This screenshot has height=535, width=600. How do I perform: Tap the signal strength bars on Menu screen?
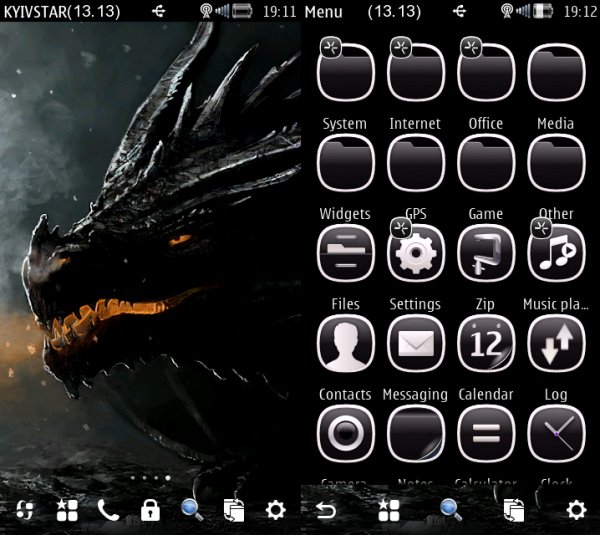(523, 11)
